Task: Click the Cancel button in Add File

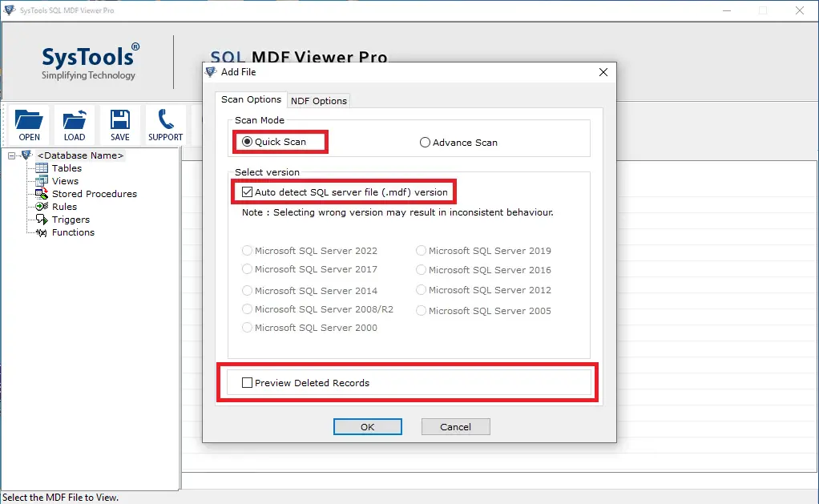Action: click(x=455, y=427)
